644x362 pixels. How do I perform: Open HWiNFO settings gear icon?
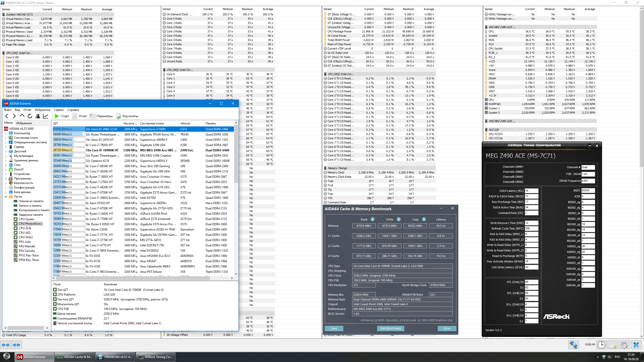pyautogui.click(x=624, y=345)
